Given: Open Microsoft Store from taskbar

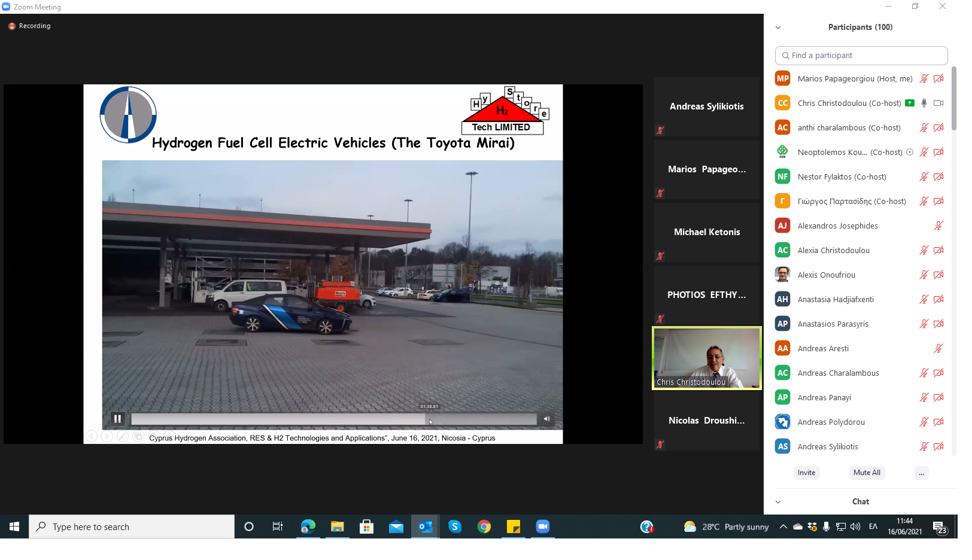Looking at the screenshot, I should click(366, 526).
